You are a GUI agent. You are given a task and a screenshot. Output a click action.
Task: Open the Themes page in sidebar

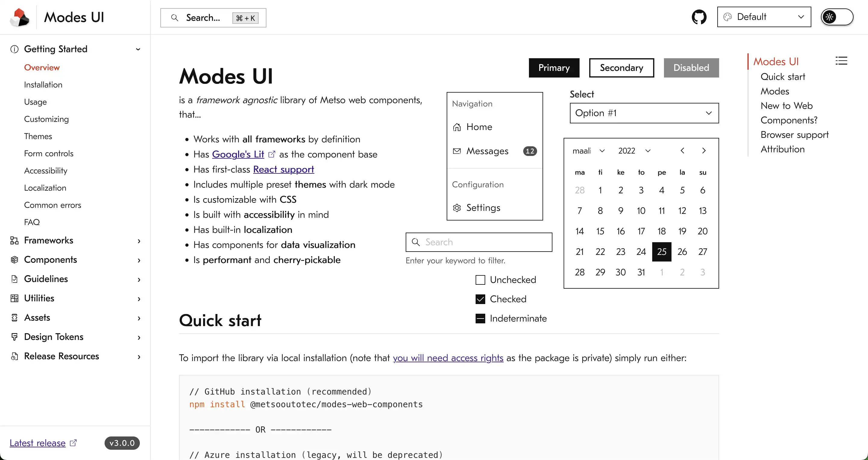point(38,136)
